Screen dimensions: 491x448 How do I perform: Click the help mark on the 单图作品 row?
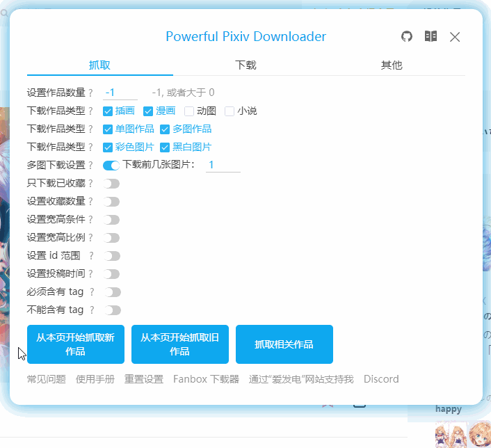[90, 129]
